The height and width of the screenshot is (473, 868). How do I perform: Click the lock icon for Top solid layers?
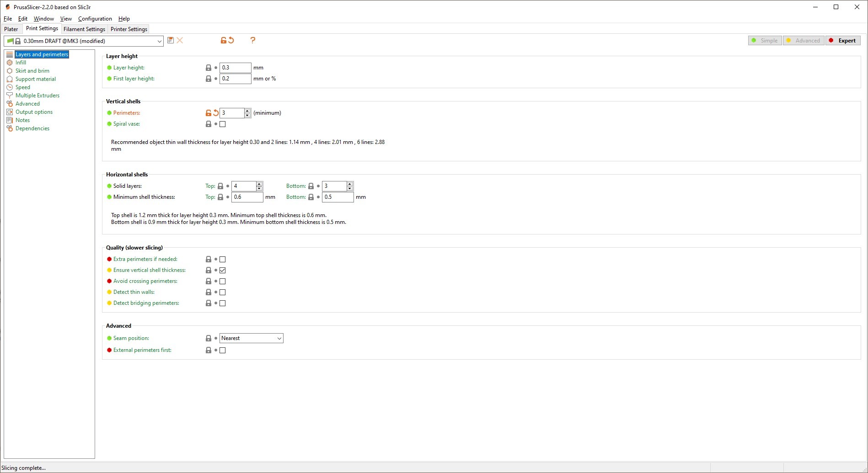[x=220, y=186]
